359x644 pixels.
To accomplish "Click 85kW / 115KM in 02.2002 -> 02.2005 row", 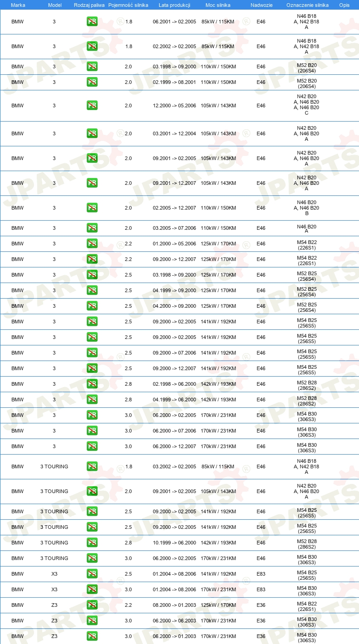I will click(x=218, y=46).
